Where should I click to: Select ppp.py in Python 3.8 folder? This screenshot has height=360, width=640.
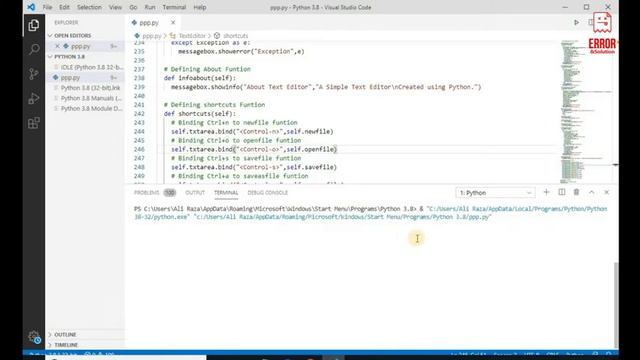click(85, 77)
